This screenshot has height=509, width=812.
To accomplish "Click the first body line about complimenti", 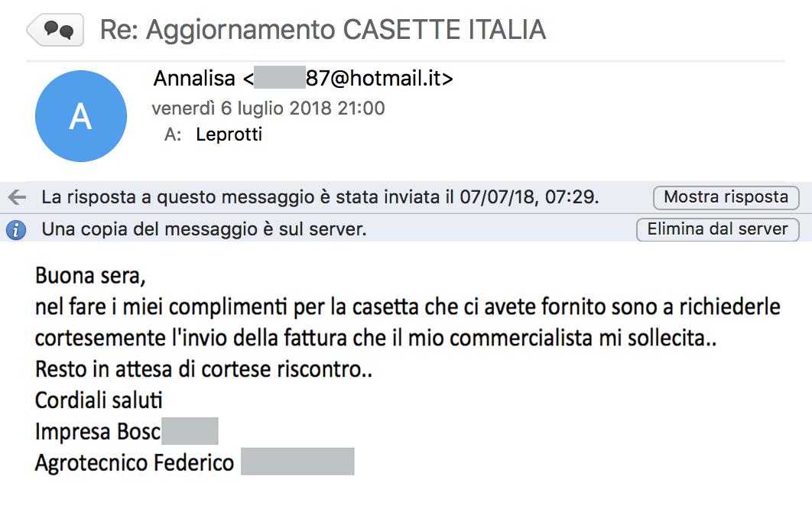I will [x=408, y=307].
